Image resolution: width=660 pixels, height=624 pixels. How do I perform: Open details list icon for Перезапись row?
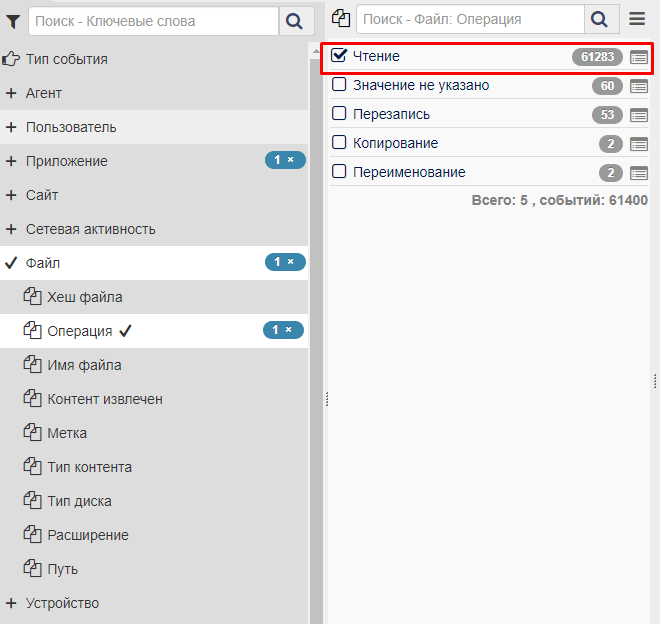[639, 115]
